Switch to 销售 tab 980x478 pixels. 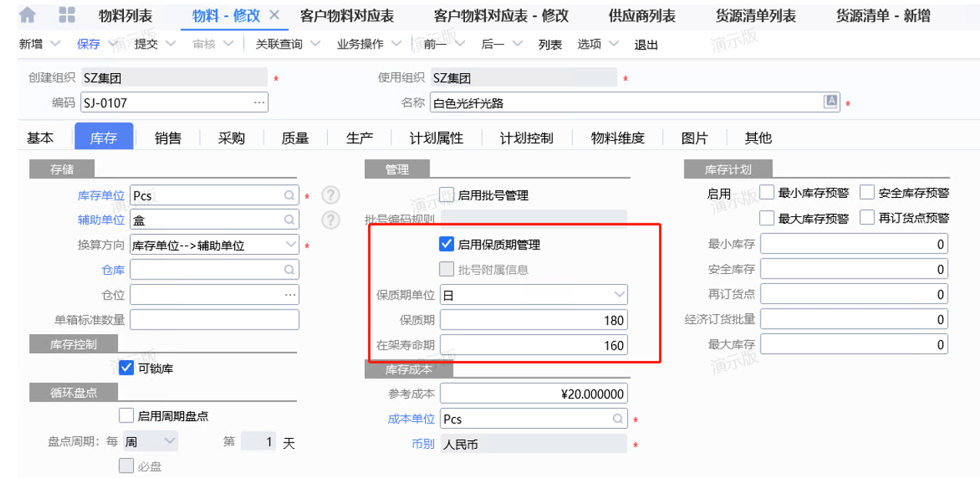pyautogui.click(x=168, y=139)
